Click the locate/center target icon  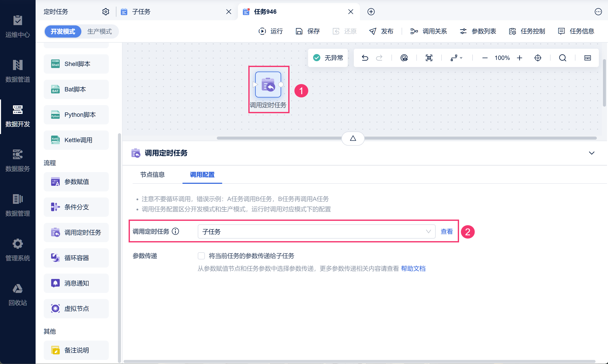538,58
